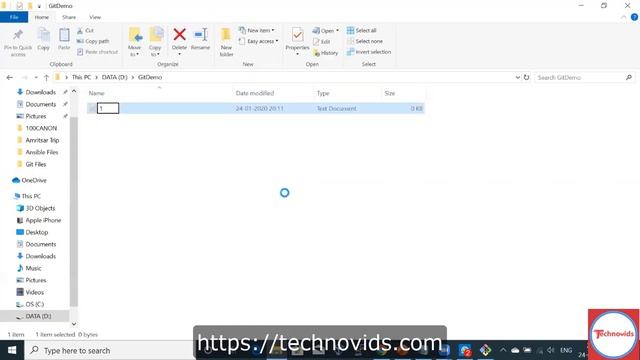Pin to Quick access ribbon icon
Image resolution: width=640 pixels, height=360 pixels.
(x=18, y=42)
